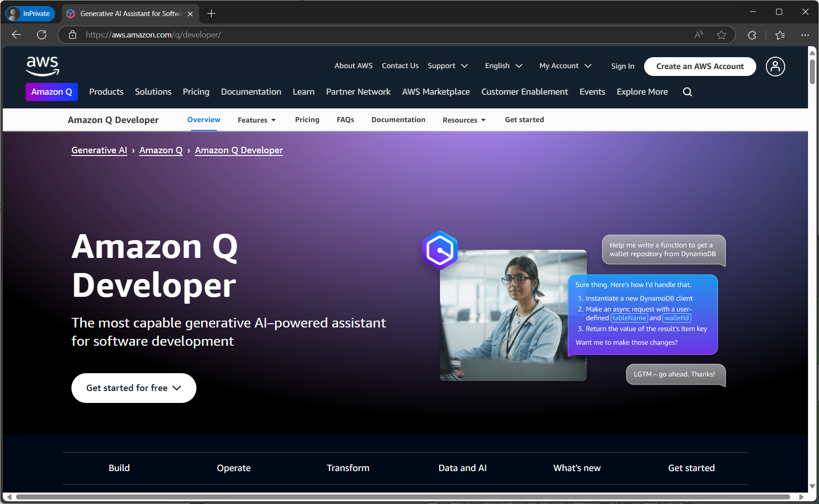The height and width of the screenshot is (504, 819).
Task: Open the Partner Network menu
Action: (x=358, y=92)
